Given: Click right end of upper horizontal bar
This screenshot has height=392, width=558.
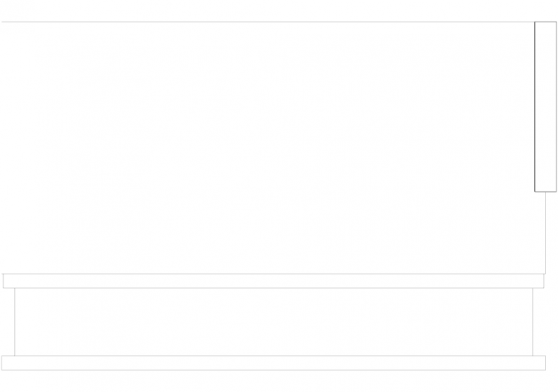Looking at the screenshot, I should point(544,281).
